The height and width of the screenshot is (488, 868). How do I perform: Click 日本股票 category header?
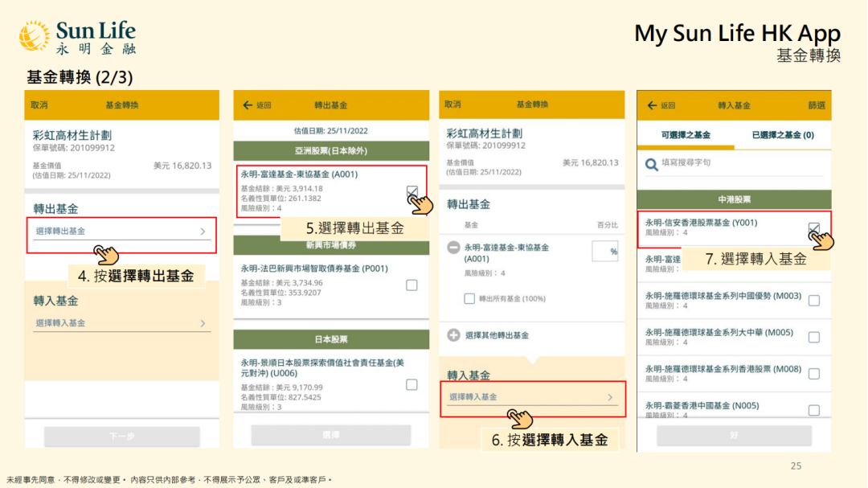point(331,339)
